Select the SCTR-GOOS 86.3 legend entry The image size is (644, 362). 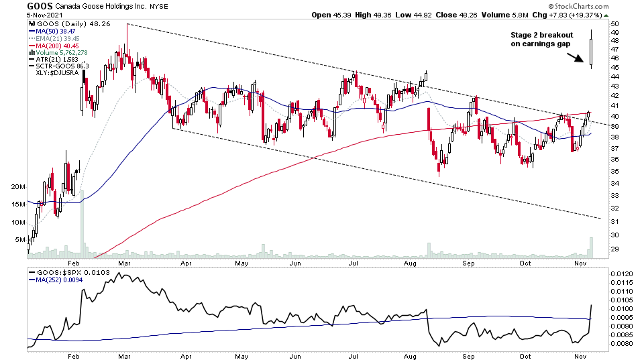pyautogui.click(x=59, y=66)
